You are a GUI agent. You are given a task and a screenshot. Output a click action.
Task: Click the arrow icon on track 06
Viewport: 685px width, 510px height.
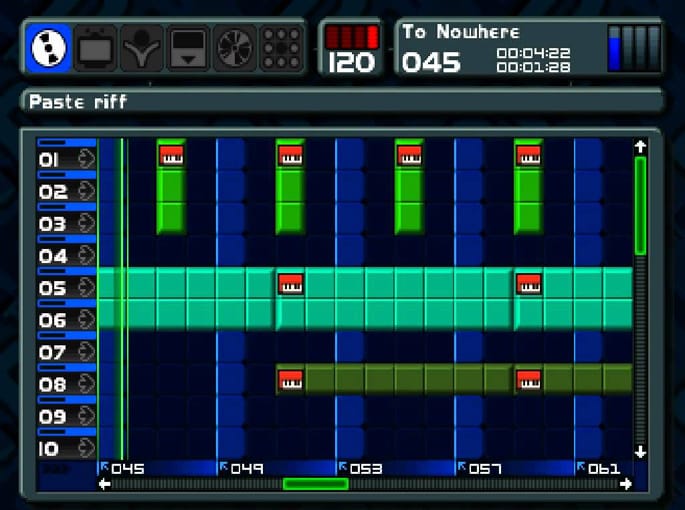[86, 319]
